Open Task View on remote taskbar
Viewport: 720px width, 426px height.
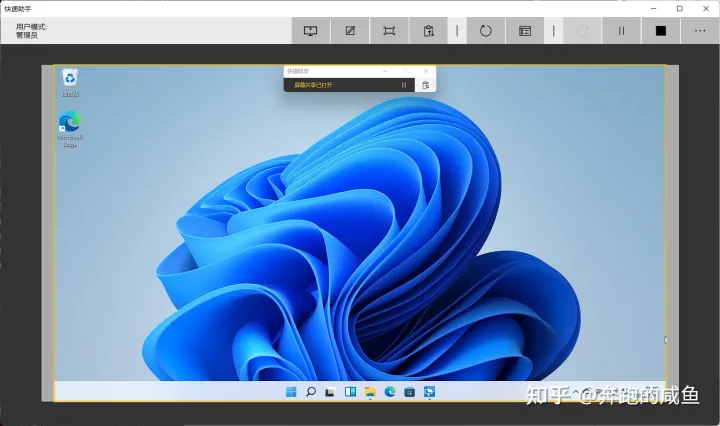pos(330,392)
